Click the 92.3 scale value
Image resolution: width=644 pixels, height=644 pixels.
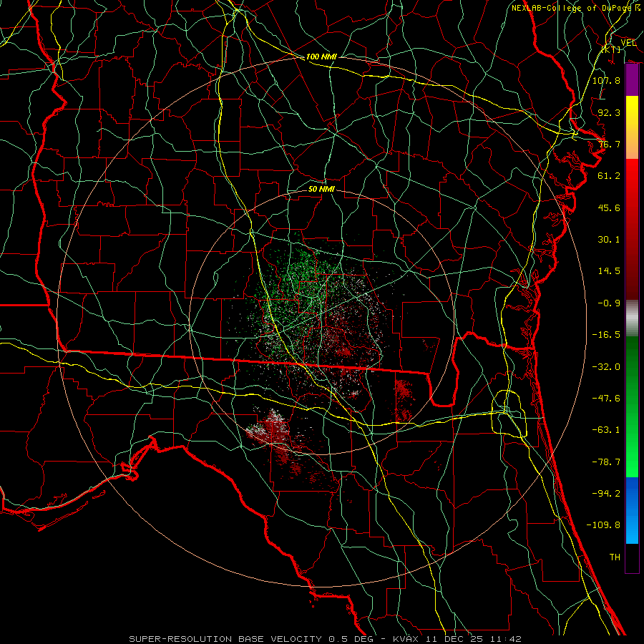[x=609, y=112]
